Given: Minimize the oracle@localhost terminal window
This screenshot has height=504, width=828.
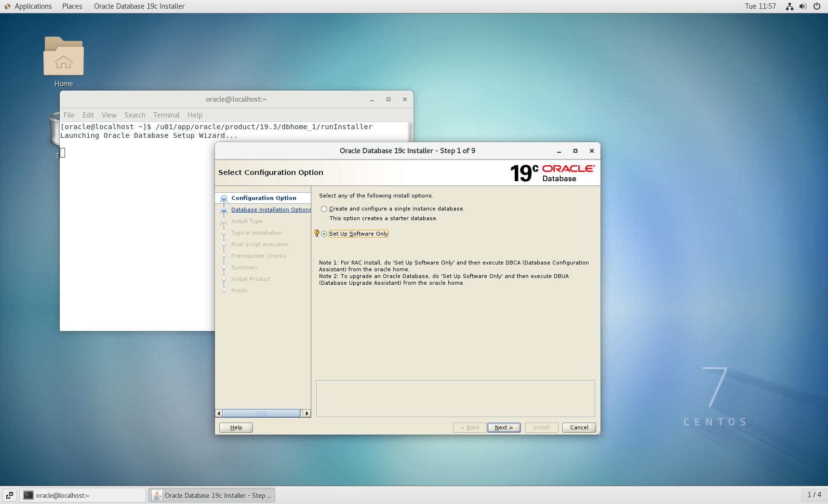Looking at the screenshot, I should click(372, 99).
